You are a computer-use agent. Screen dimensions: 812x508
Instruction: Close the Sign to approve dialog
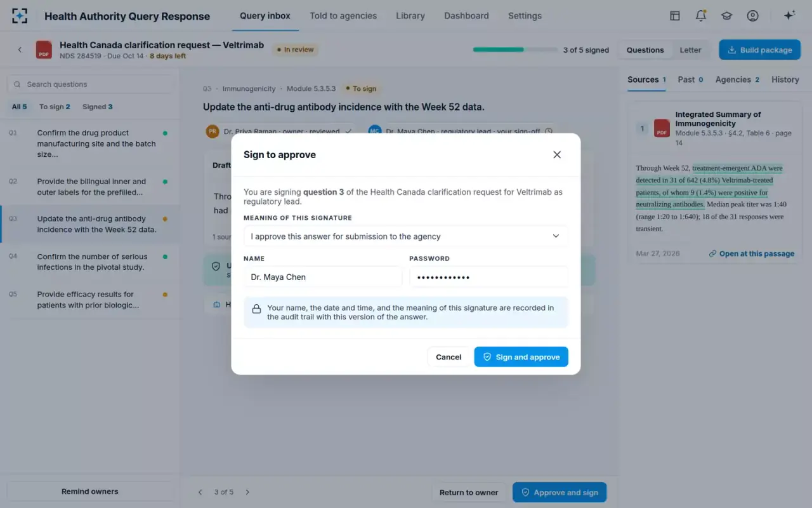click(x=557, y=155)
